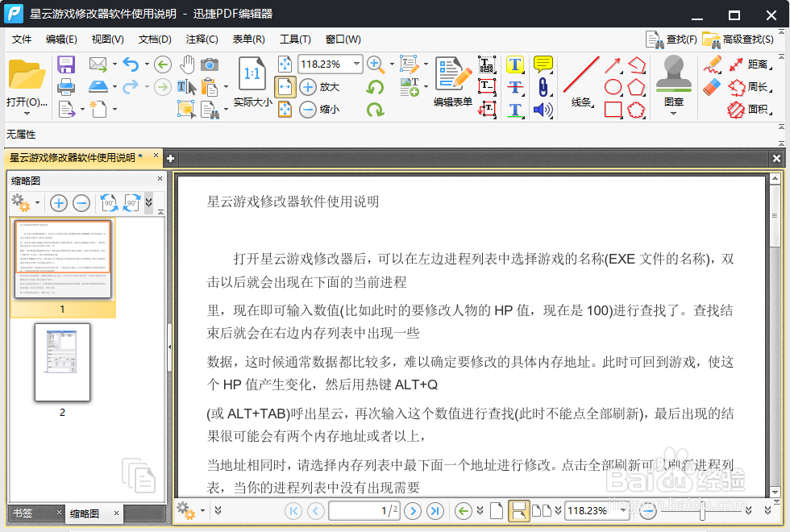The width and height of the screenshot is (790, 532).
Task: Click the Actual Size 1:1 icon
Action: click(x=252, y=74)
